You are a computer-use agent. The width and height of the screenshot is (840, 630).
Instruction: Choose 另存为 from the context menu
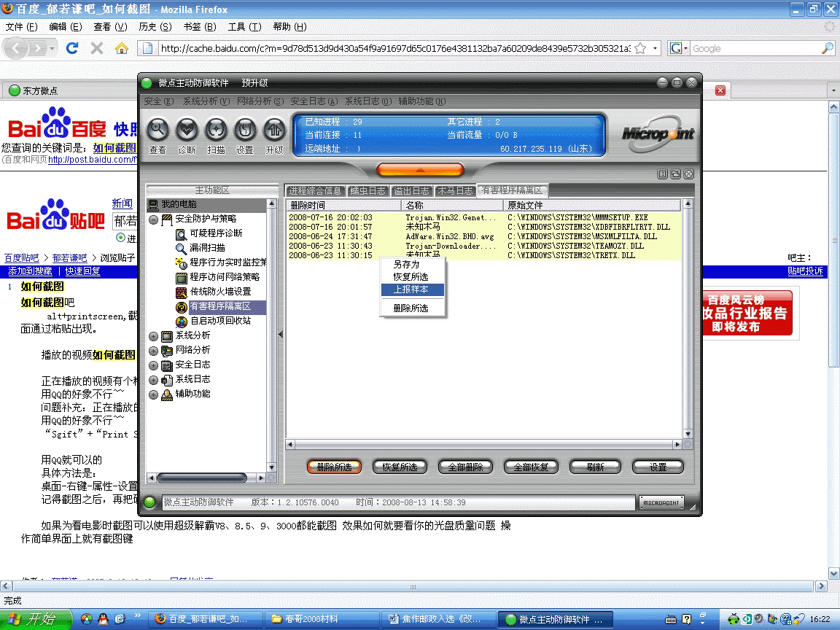click(x=413, y=265)
